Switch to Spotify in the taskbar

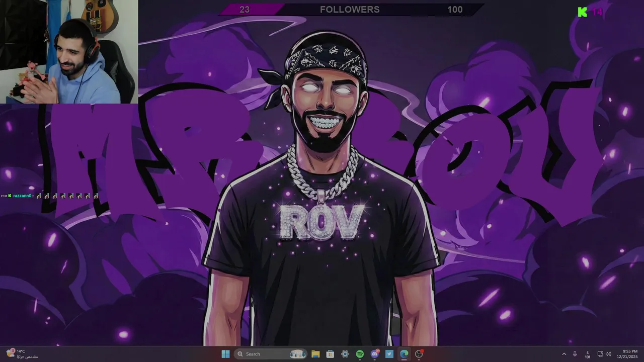(360, 354)
